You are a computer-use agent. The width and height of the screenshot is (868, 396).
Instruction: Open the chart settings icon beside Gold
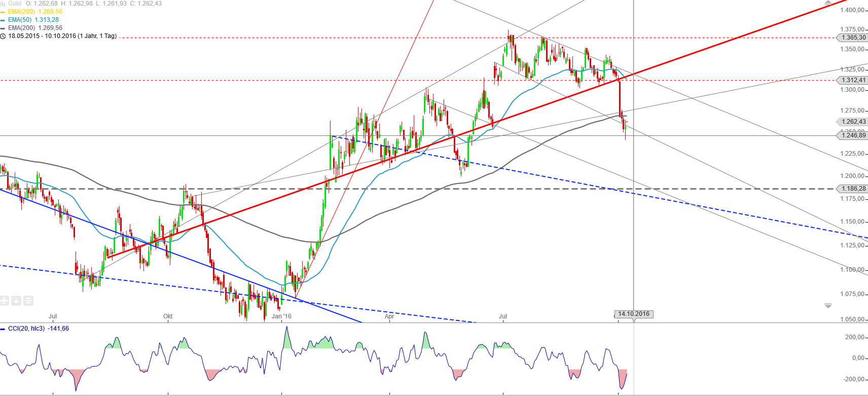click(3, 4)
